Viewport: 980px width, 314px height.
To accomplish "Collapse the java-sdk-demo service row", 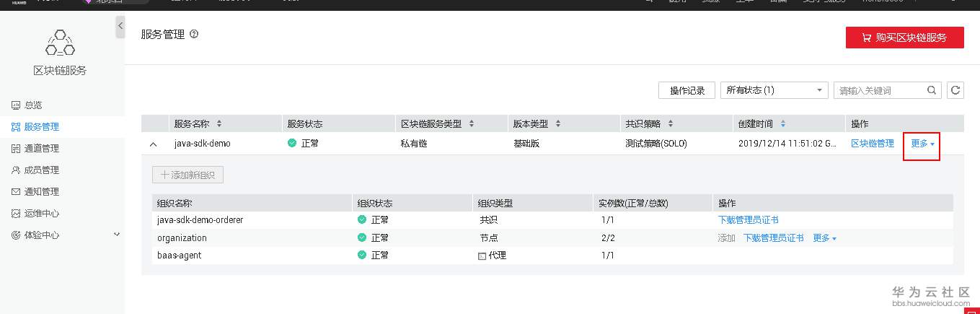I will pos(153,144).
